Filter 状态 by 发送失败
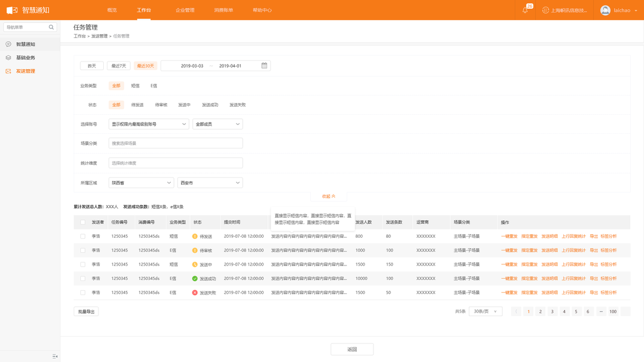The width and height of the screenshot is (644, 362). (x=237, y=104)
